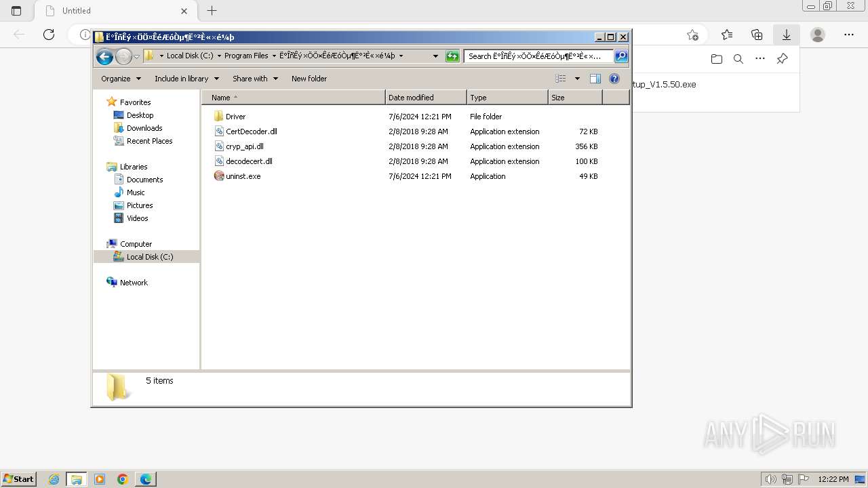Image resolution: width=868 pixels, height=488 pixels.
Task: Open Chrome from the taskbar
Action: [123, 479]
